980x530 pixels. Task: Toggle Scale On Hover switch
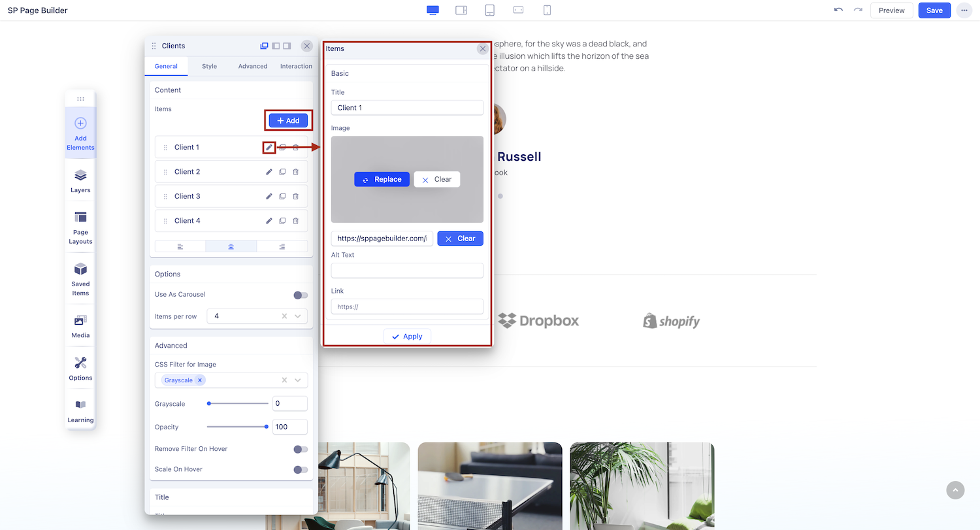point(300,469)
